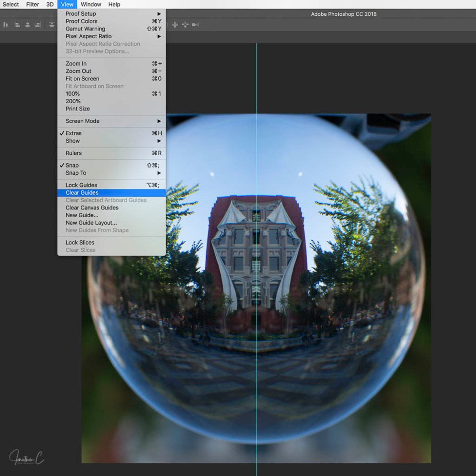Toggle Lock Guides in the View menu
Screen dimensions: 476x476
coord(81,185)
